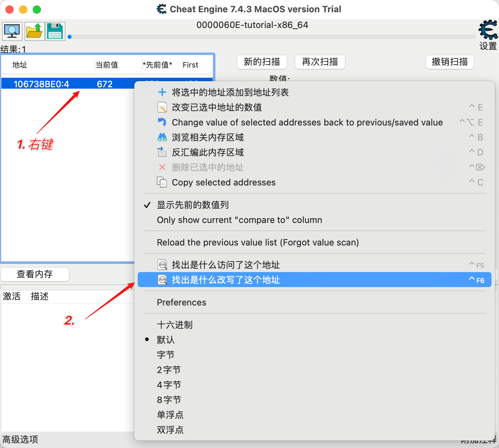
Task: Minimize window with yellow button
Action: tap(23, 10)
